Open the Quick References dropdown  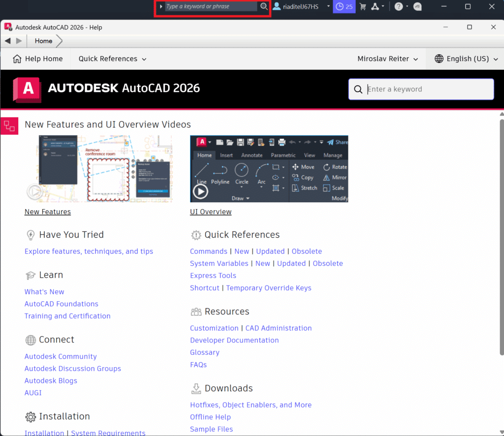112,59
